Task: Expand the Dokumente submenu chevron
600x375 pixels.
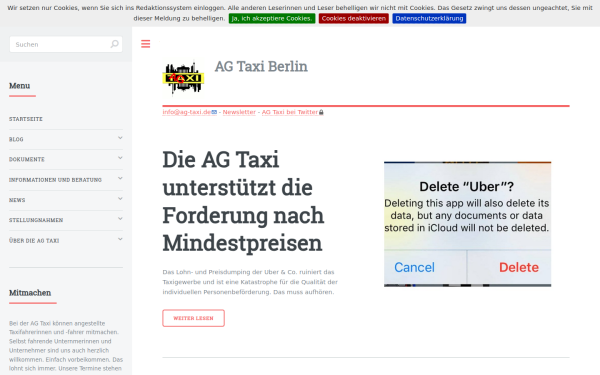Action: [120, 158]
